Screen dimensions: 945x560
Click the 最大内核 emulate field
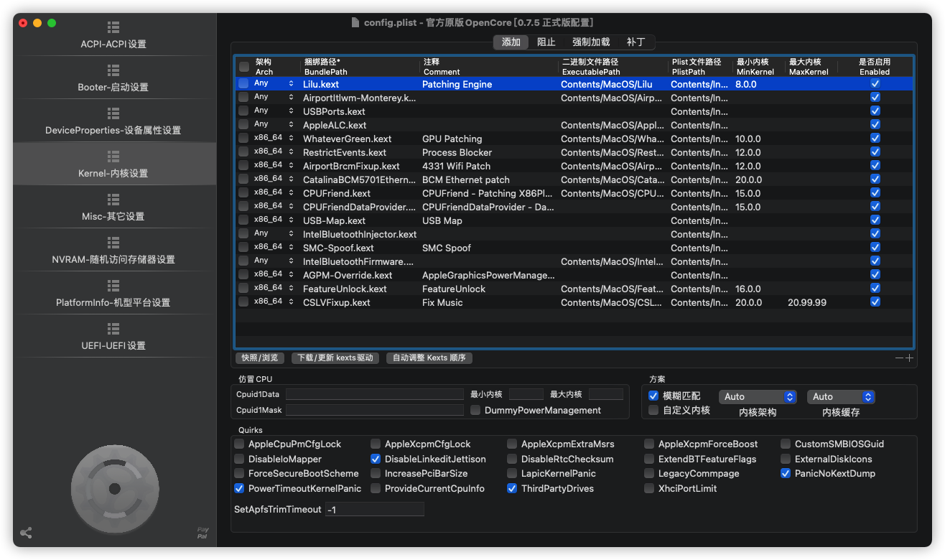pyautogui.click(x=606, y=394)
